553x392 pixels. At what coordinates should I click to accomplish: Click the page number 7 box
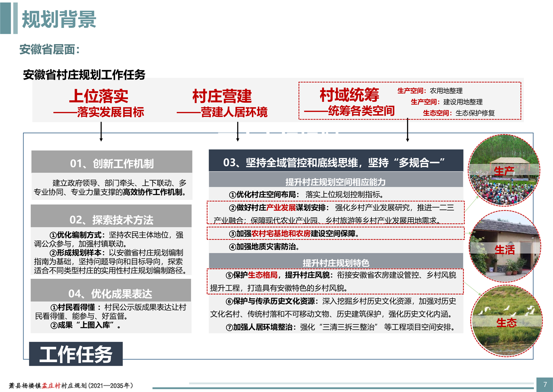pyautogui.click(x=545, y=385)
